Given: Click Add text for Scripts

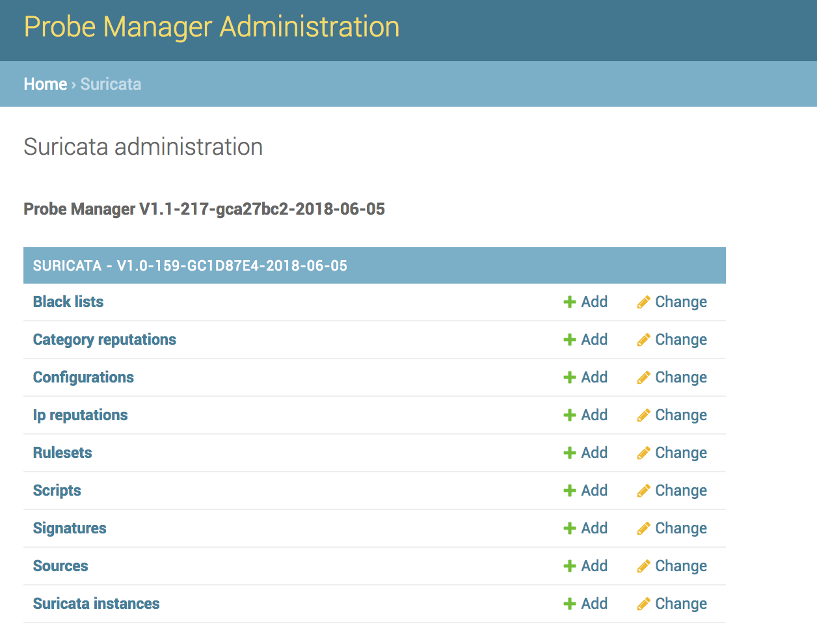Looking at the screenshot, I should 595,490.
